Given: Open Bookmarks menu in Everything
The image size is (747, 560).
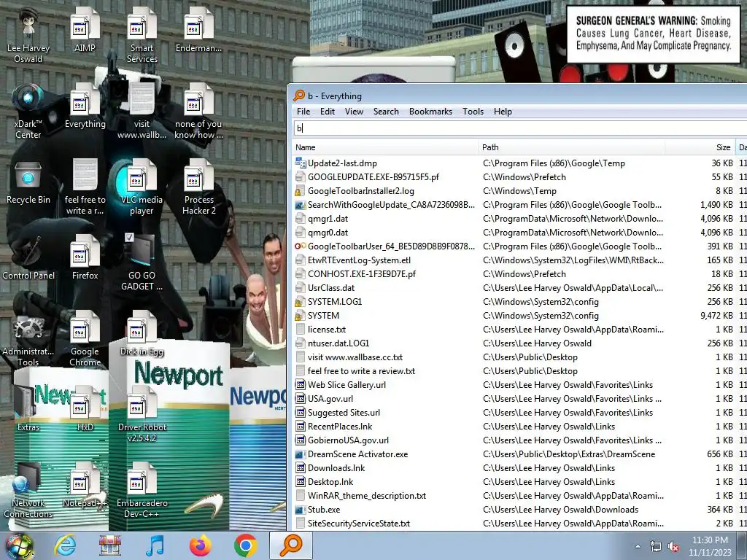Looking at the screenshot, I should (x=430, y=112).
